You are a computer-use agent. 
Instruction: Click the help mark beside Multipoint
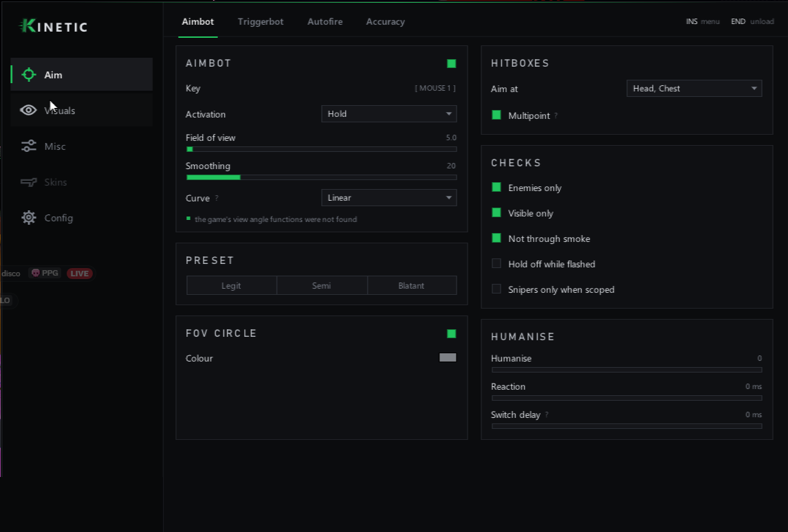(556, 115)
